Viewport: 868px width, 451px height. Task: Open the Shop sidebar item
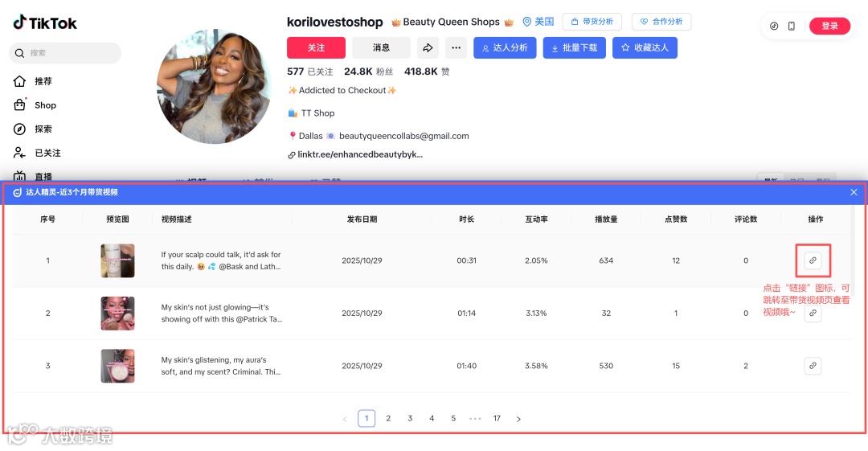(x=35, y=105)
